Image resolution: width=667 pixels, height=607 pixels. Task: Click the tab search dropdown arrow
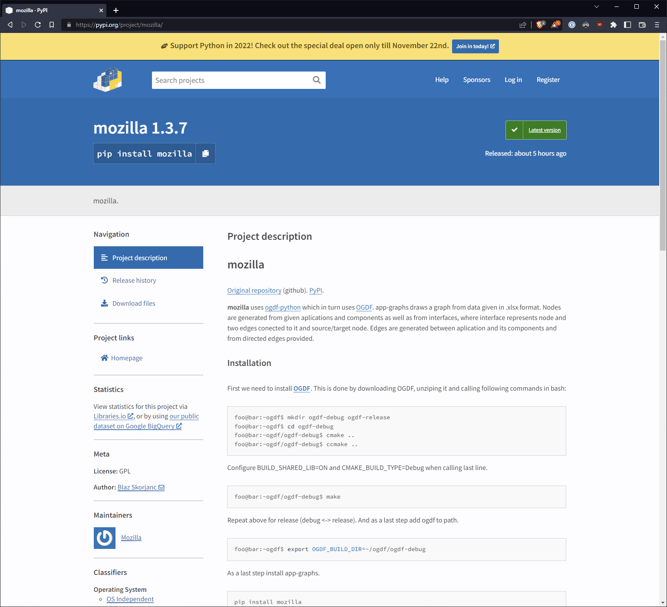[596, 7]
